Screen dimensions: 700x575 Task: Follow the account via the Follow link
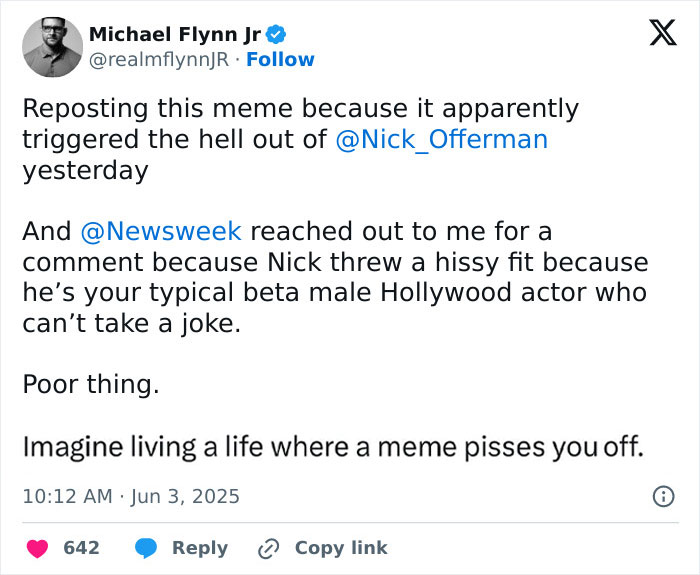[x=281, y=60]
